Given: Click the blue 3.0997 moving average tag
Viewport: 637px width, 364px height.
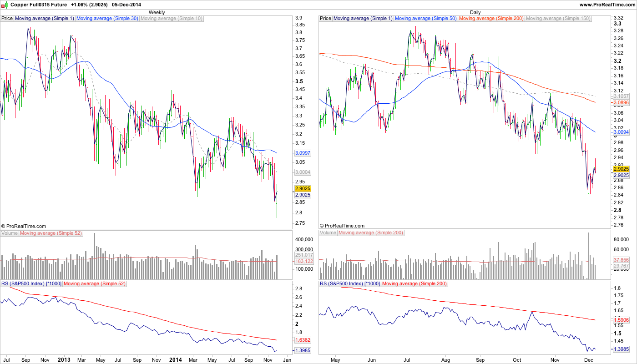Looking at the screenshot, I should (x=303, y=153).
